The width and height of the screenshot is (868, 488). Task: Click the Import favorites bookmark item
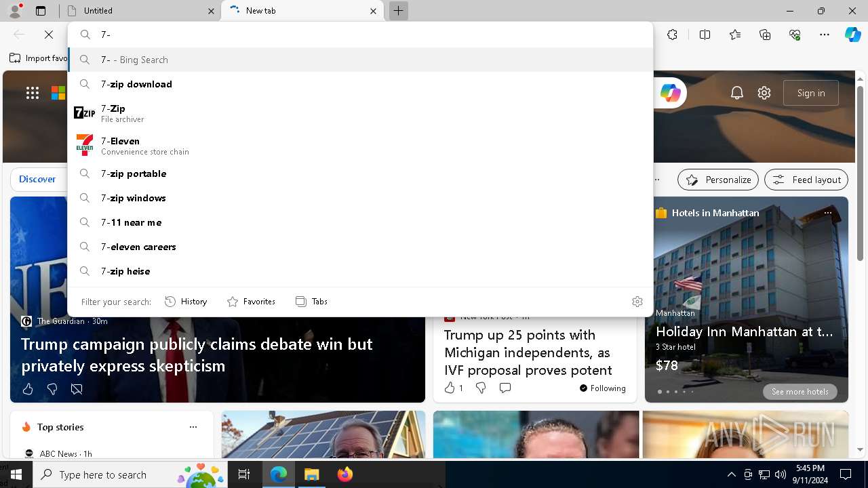(39, 58)
